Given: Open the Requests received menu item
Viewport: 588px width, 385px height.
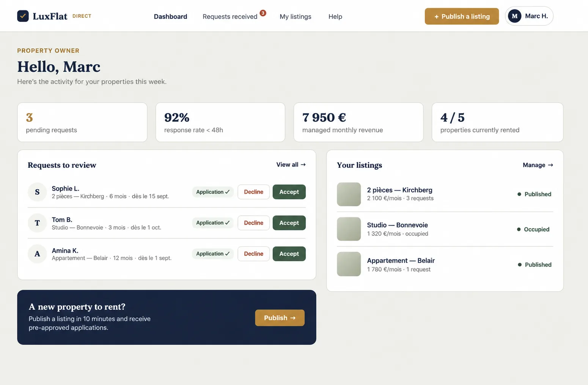Looking at the screenshot, I should point(230,16).
